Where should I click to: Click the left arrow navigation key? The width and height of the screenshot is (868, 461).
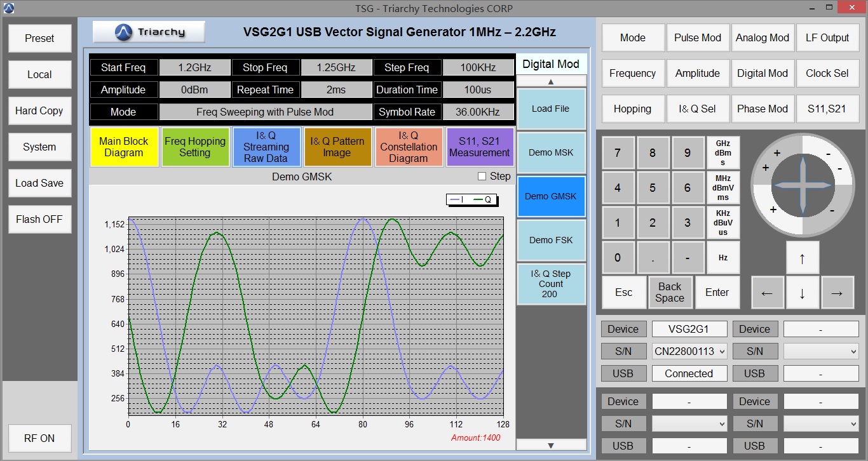click(x=767, y=293)
